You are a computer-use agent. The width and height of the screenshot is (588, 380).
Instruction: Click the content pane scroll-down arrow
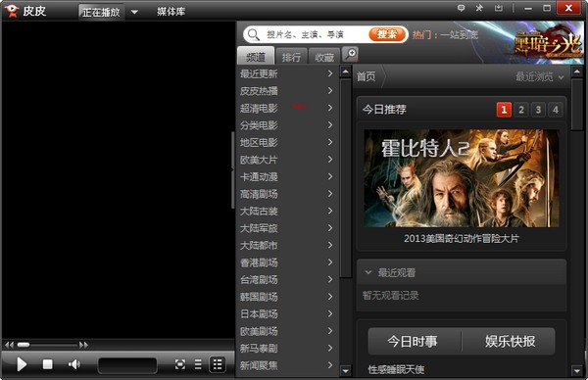tap(577, 371)
